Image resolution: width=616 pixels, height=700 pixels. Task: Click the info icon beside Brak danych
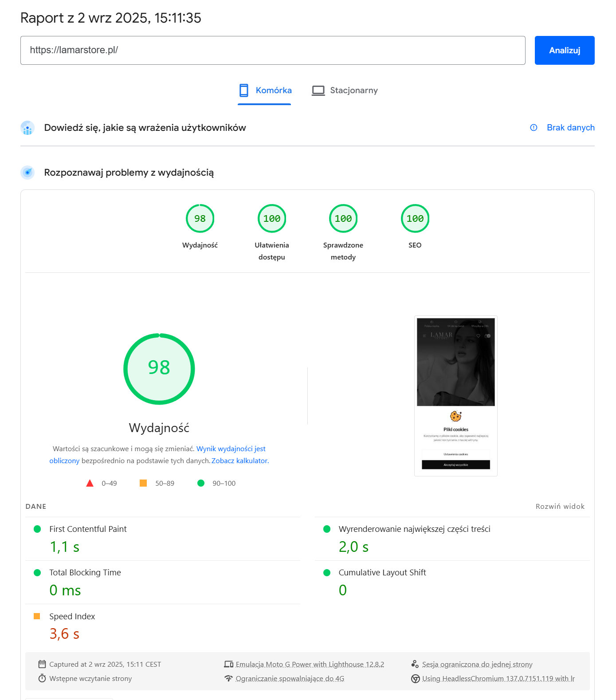pyautogui.click(x=534, y=128)
